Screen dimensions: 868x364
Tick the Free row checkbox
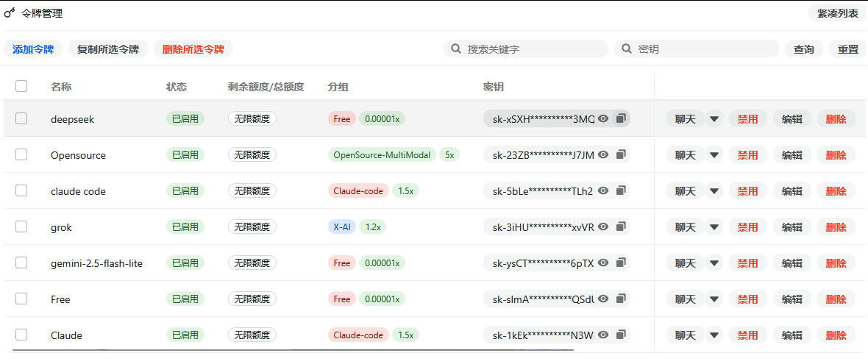[x=21, y=298]
